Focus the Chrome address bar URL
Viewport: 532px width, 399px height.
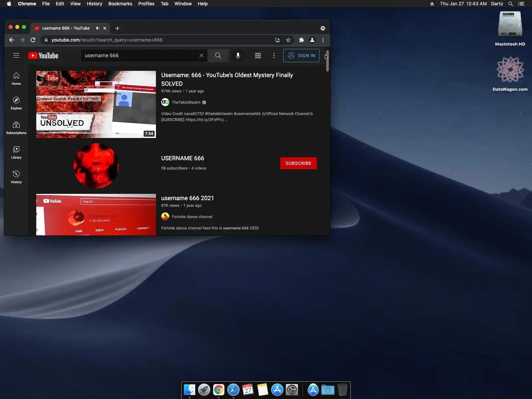pos(107,40)
